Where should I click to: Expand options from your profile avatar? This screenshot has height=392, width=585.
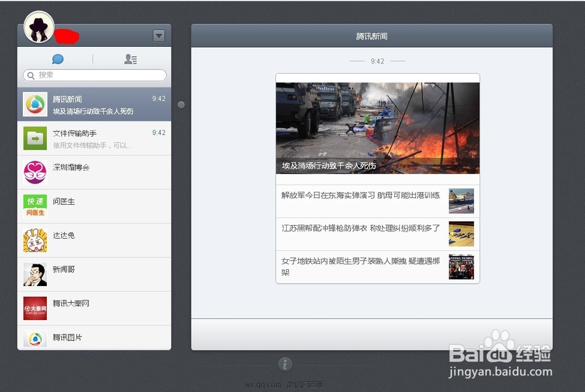[x=38, y=26]
